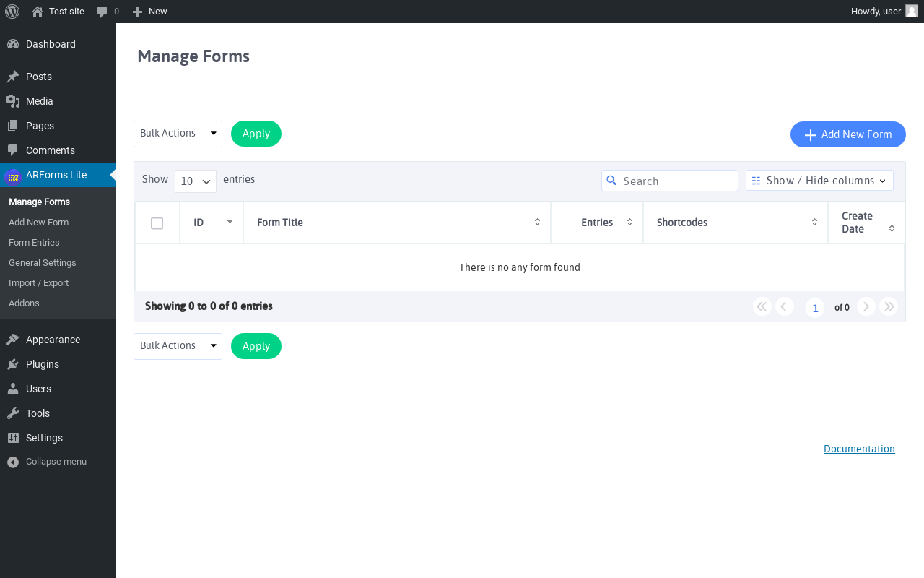Viewport: 924px width, 578px height.
Task: Click the Dashboard menu label
Action: tap(51, 44)
